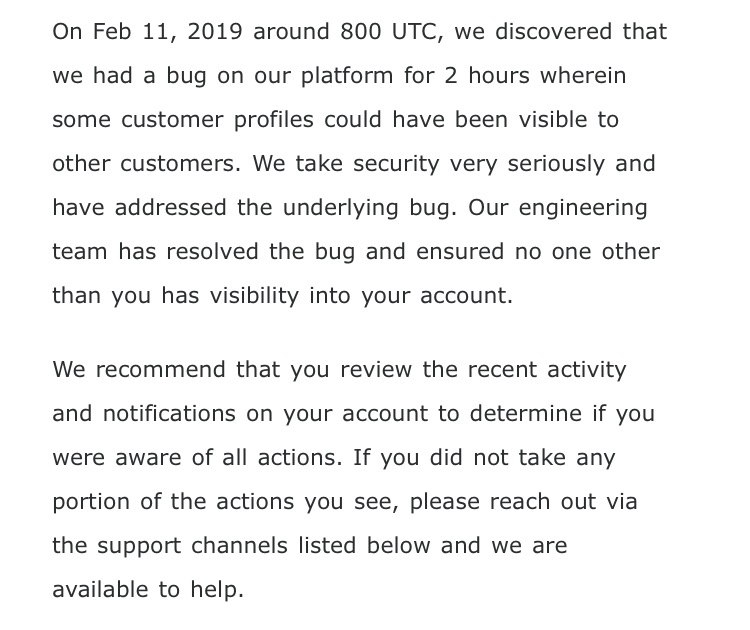
Task: Click the word 'visibility' in last line of first paragraph
Action: [x=254, y=297]
